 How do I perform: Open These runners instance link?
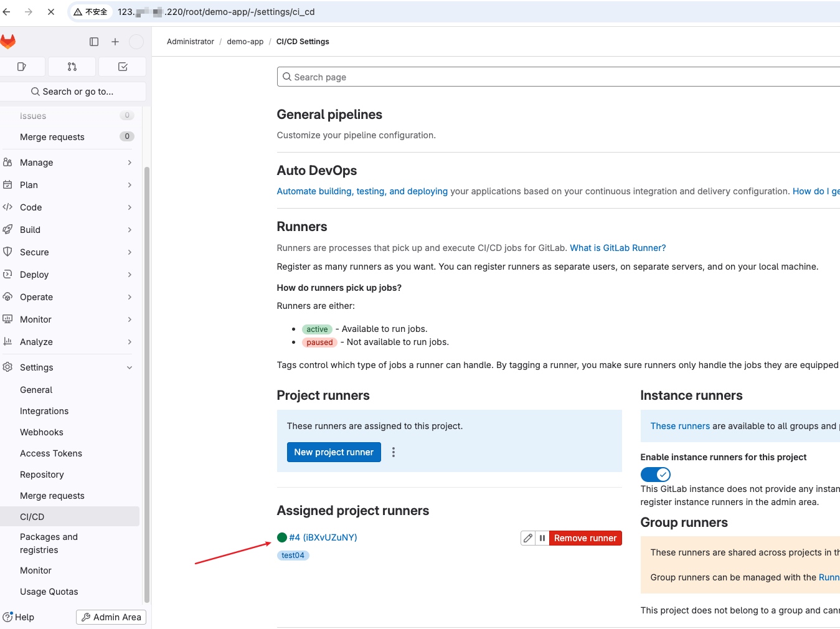(x=680, y=426)
